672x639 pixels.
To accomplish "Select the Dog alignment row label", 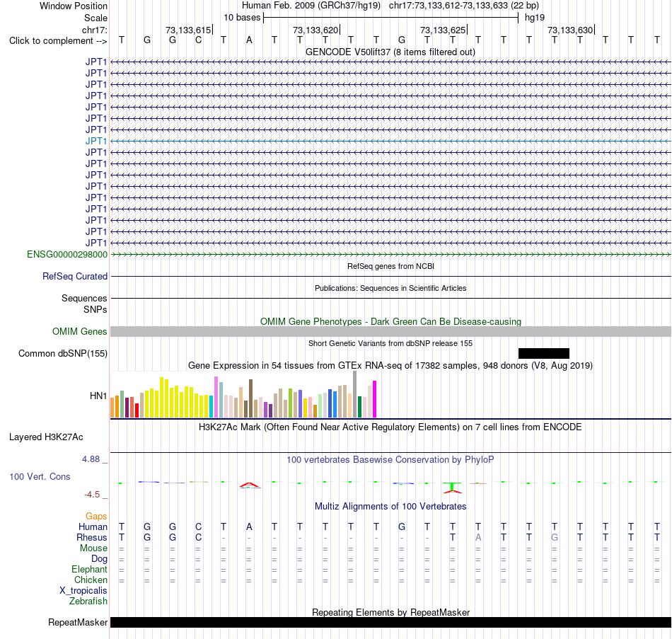I will pyautogui.click(x=99, y=559).
